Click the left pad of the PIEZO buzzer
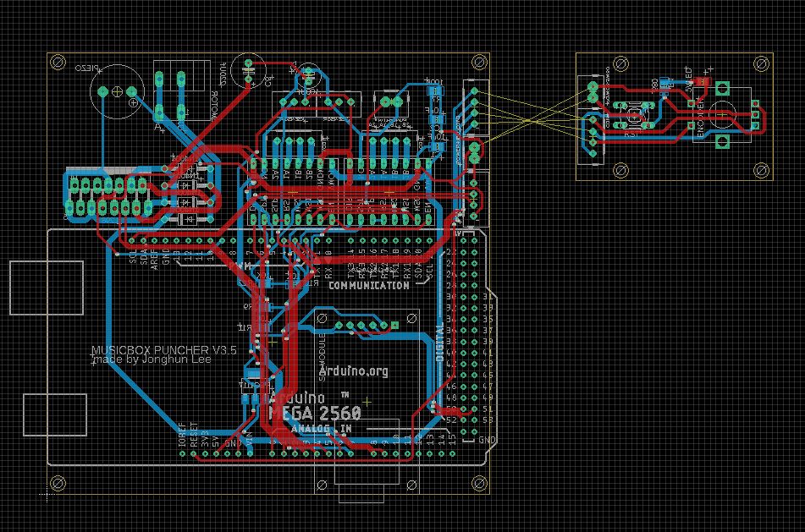 pyautogui.click(x=102, y=91)
